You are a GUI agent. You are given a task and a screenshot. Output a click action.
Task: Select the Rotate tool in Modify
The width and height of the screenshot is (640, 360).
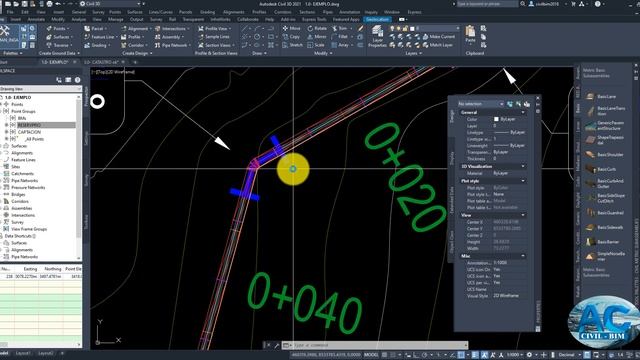click(317, 28)
